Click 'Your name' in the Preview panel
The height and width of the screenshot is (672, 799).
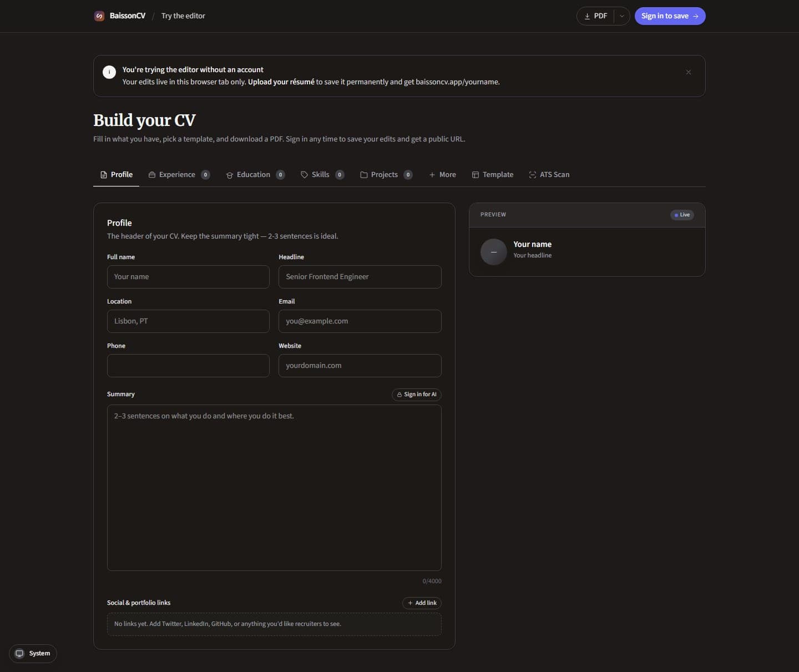point(533,244)
